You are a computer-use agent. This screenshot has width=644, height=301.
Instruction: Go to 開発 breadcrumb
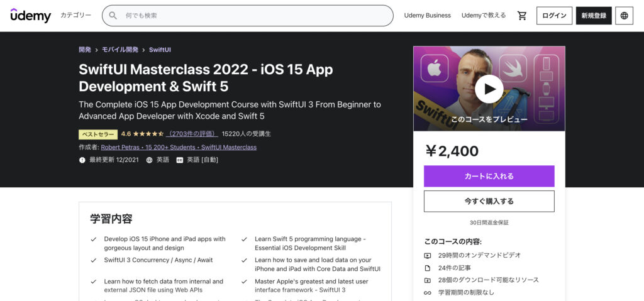pos(85,50)
